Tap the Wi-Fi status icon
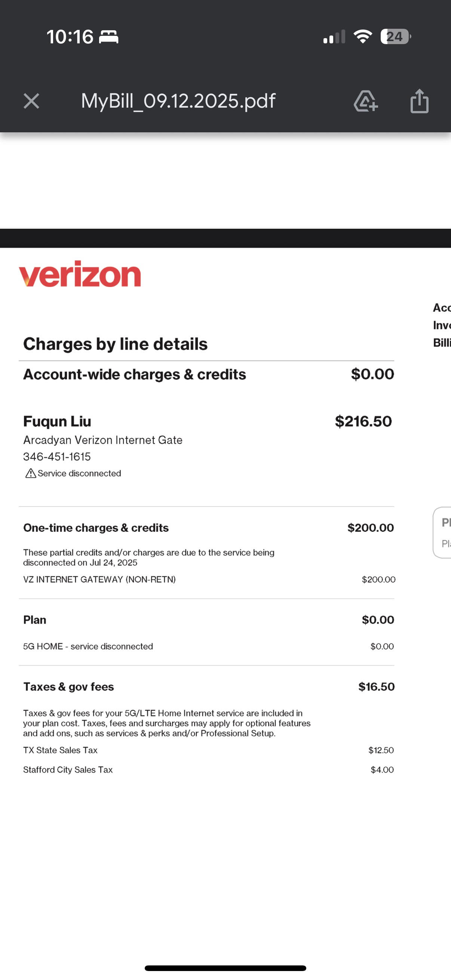451x980 pixels. coord(363,37)
